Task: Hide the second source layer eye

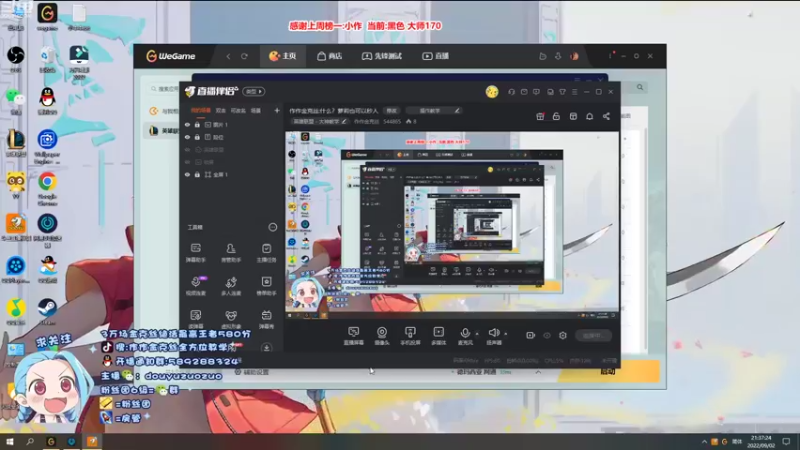Action: 187,137
